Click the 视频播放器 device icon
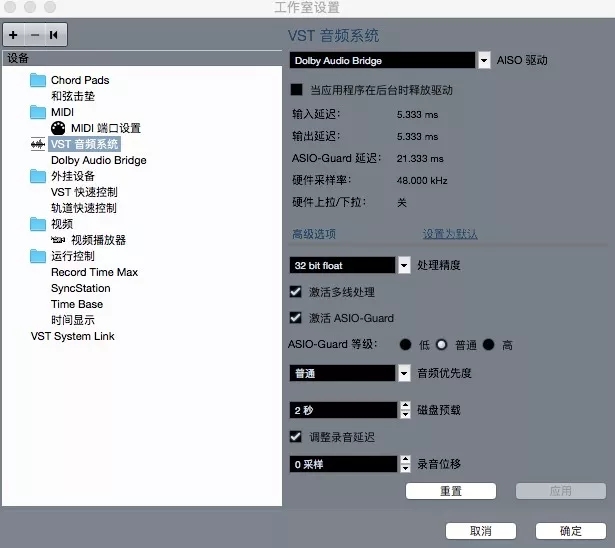Viewport: 615px width, 548px height. point(58,240)
